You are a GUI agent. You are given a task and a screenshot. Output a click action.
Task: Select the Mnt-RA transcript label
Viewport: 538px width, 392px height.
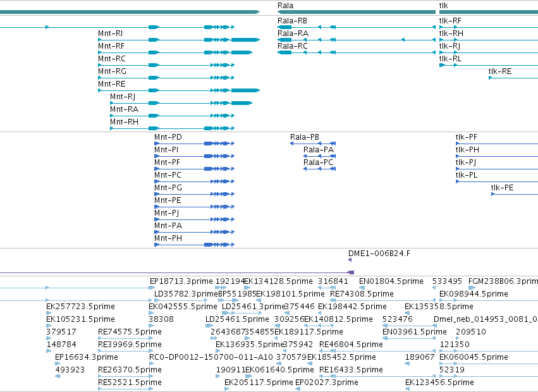[124, 109]
